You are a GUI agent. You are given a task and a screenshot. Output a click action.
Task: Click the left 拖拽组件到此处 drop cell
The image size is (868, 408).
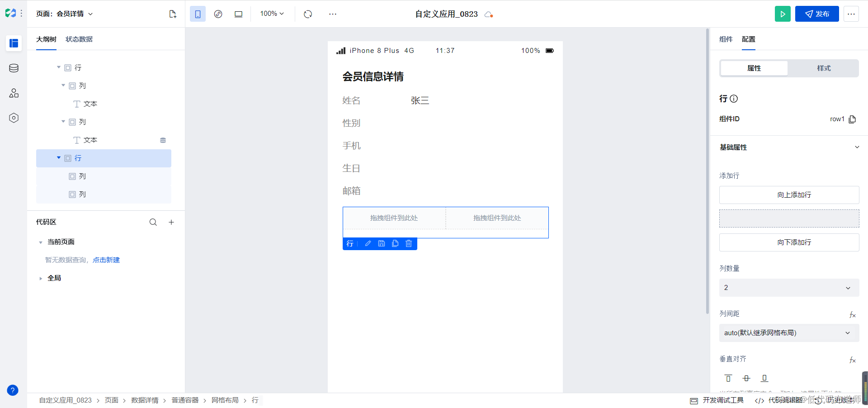(x=394, y=218)
